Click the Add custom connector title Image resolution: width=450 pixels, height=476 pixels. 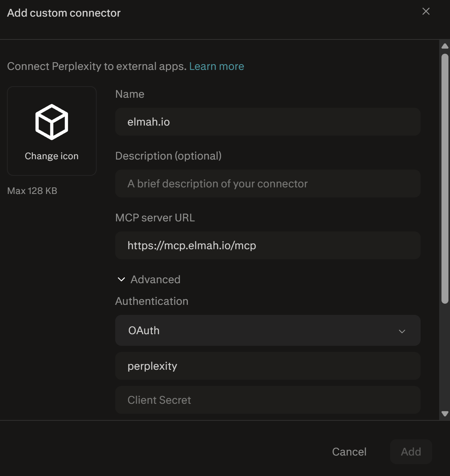click(63, 13)
